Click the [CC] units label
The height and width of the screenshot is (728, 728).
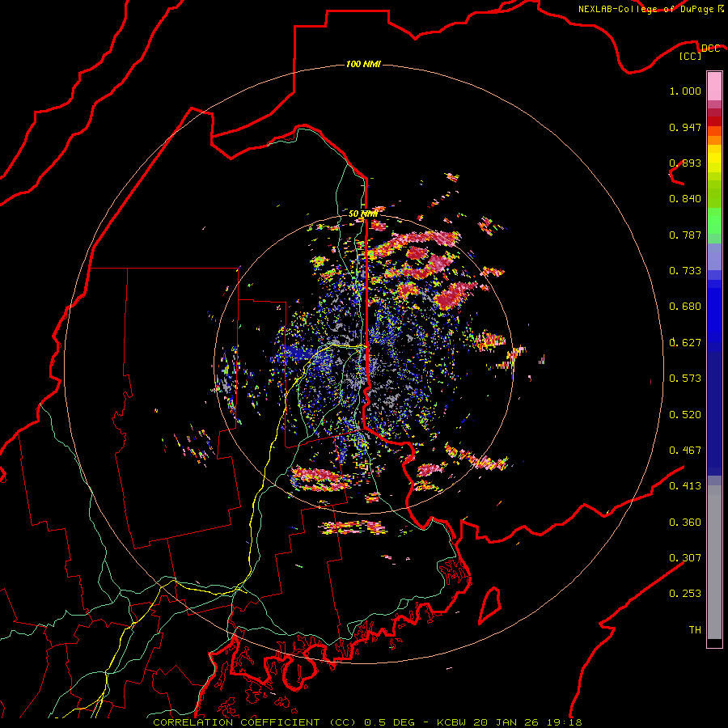coord(691,56)
